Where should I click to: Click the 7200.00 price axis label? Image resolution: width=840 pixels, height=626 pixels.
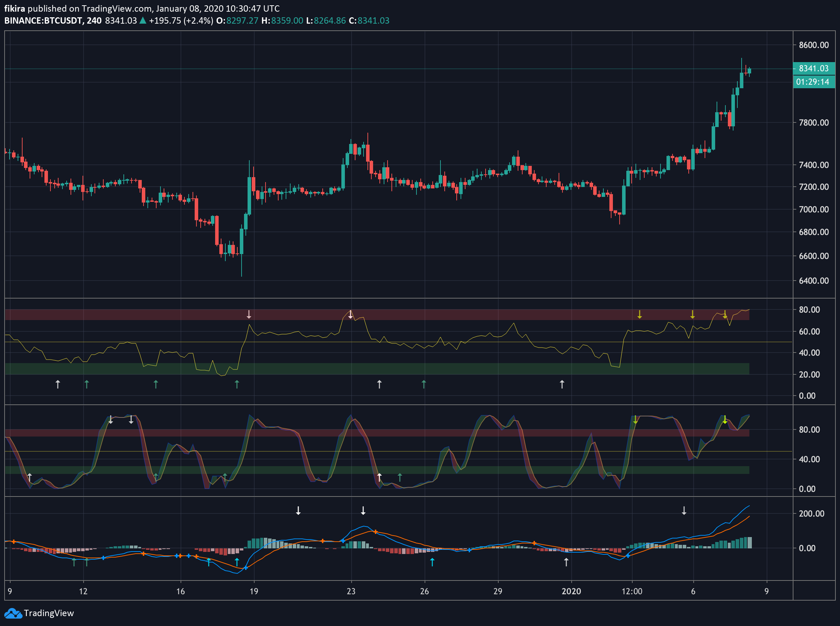814,187
